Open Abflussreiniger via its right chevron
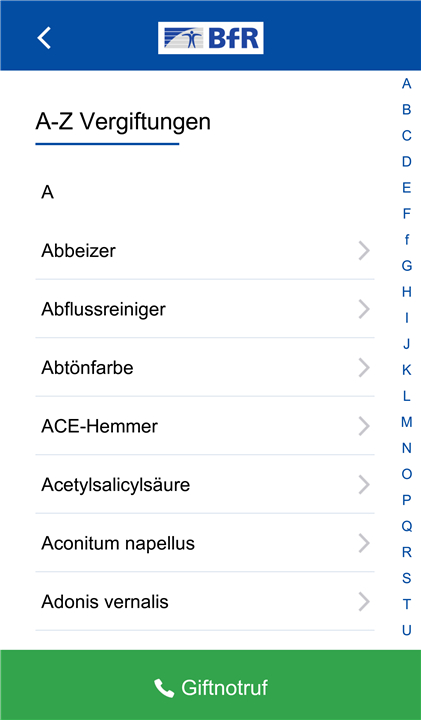The height and width of the screenshot is (720, 421). tap(364, 309)
